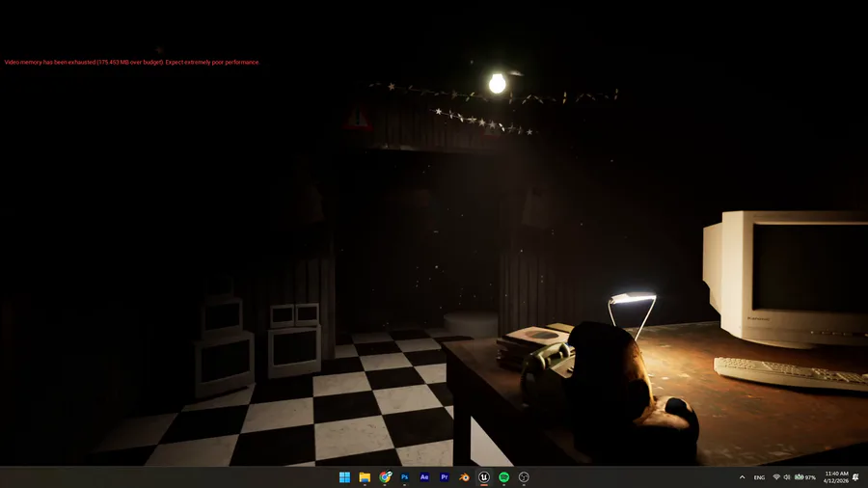
Task: Open the clock showing 11:40 AM
Action: pyautogui.click(x=836, y=477)
